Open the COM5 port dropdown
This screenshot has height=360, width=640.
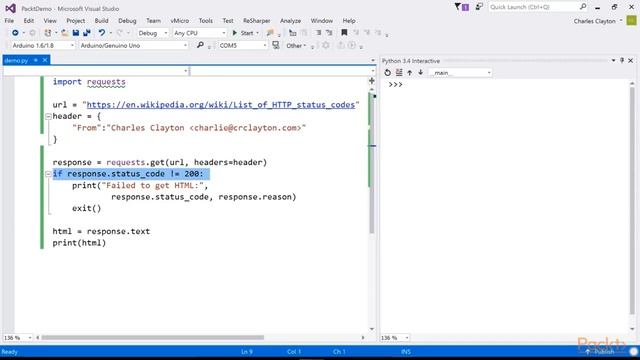click(242, 45)
